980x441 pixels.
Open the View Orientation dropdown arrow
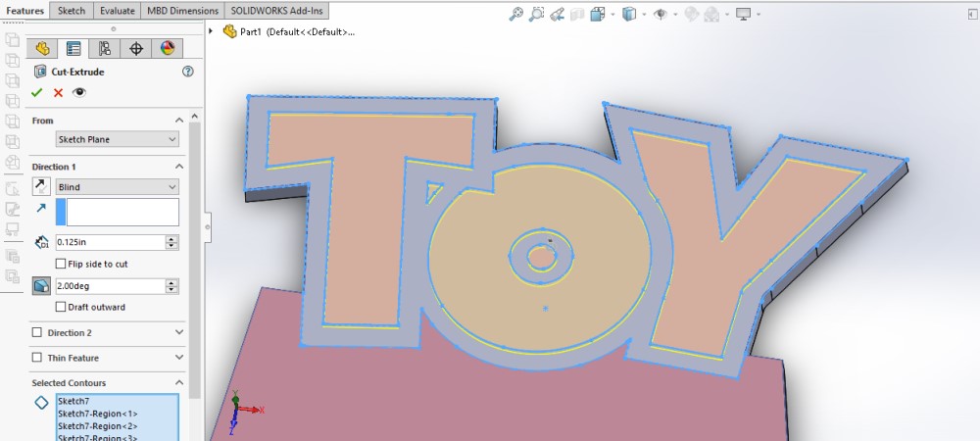[612, 15]
